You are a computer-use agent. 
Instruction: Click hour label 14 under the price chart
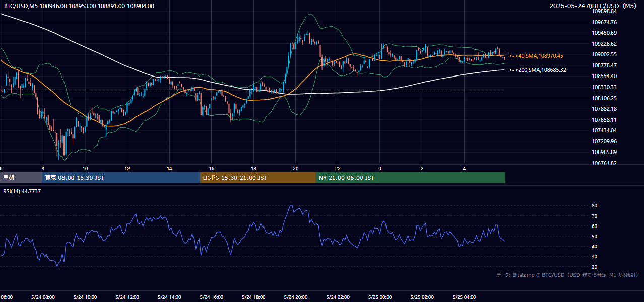click(x=169, y=168)
